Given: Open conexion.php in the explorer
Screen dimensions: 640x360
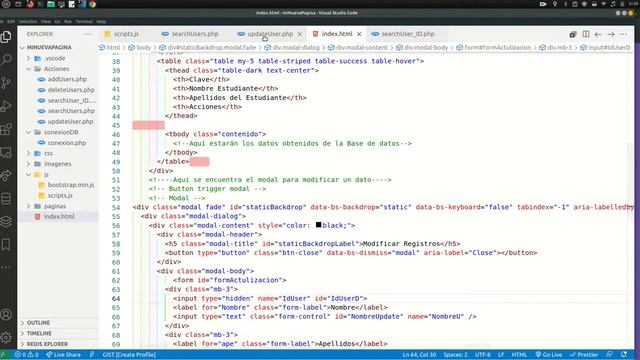Looking at the screenshot, I should [67, 143].
